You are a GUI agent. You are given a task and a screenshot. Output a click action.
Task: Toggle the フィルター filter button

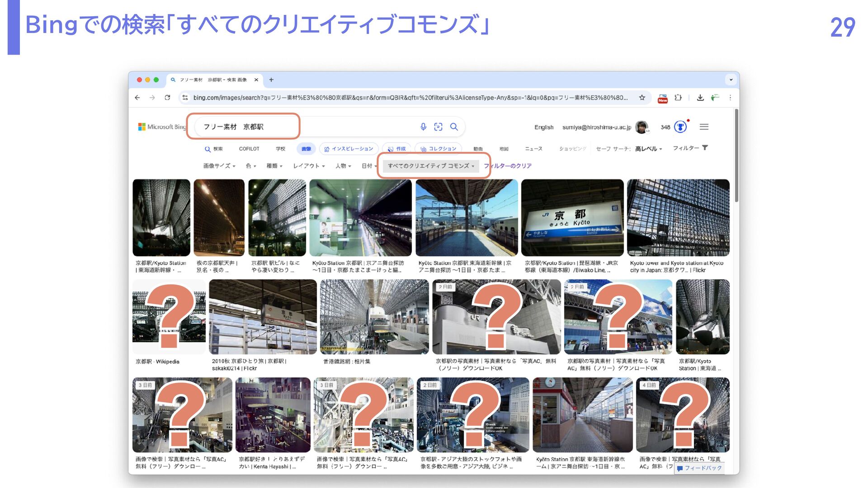pos(690,148)
